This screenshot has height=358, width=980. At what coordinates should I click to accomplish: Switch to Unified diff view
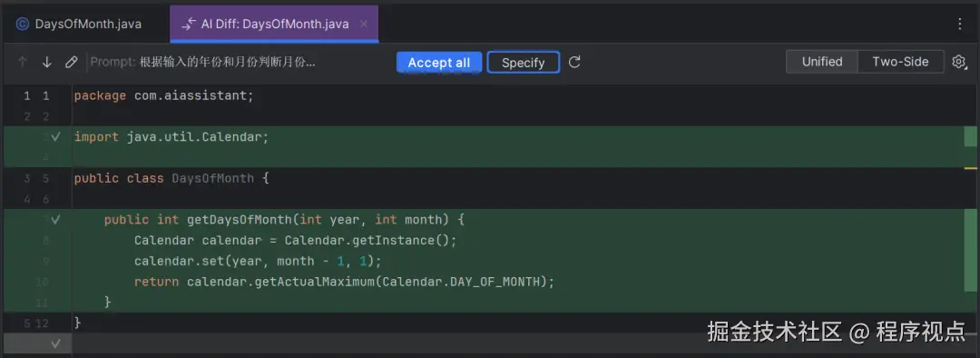point(822,62)
